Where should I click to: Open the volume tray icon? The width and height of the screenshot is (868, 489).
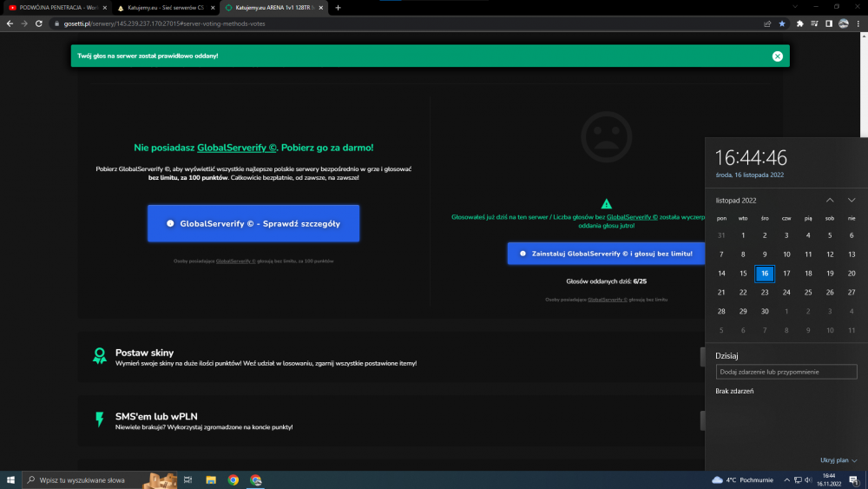(808, 479)
